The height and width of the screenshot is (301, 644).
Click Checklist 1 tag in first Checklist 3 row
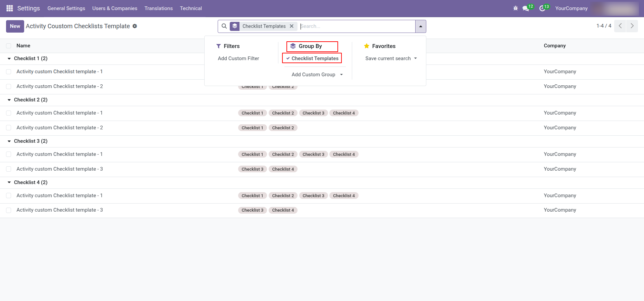click(x=252, y=155)
